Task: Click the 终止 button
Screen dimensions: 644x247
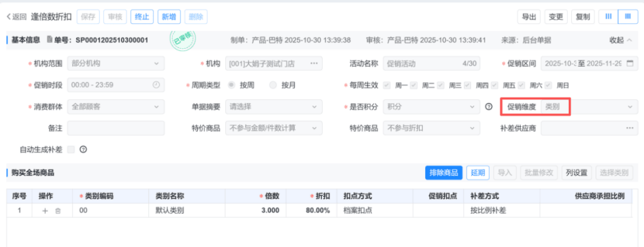Action: click(141, 17)
